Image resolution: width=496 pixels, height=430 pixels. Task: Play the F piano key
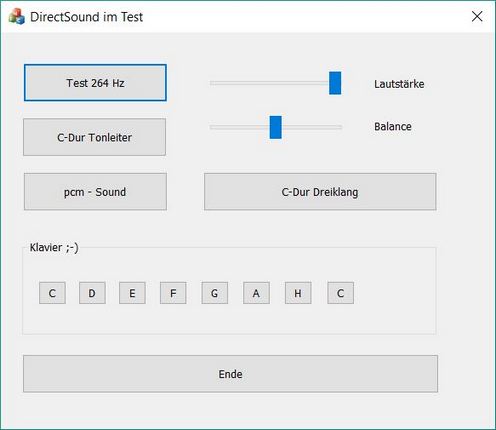(173, 293)
